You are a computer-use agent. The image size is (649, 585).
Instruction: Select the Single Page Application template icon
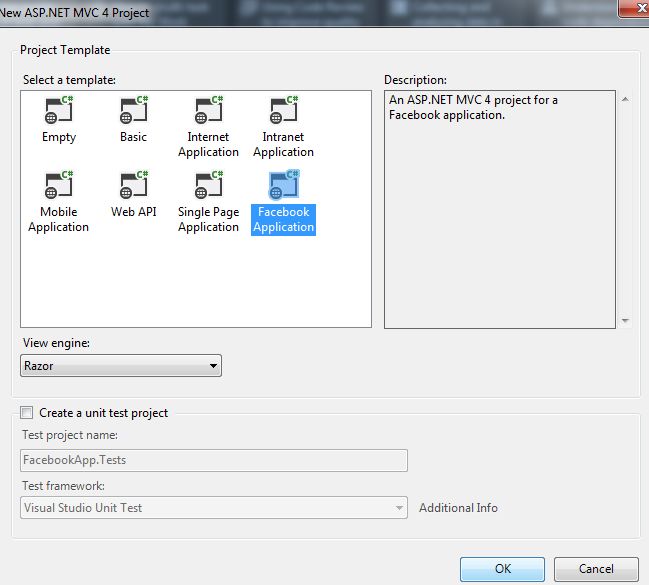pos(209,185)
